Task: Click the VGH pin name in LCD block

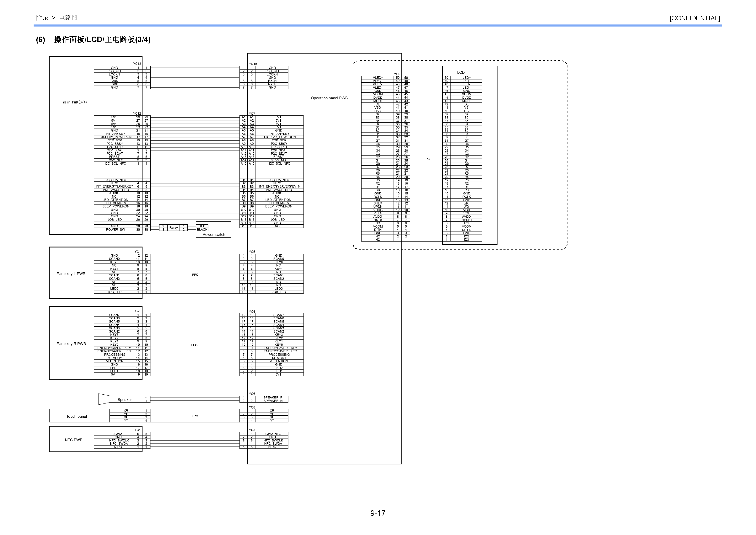Action: [467, 210]
